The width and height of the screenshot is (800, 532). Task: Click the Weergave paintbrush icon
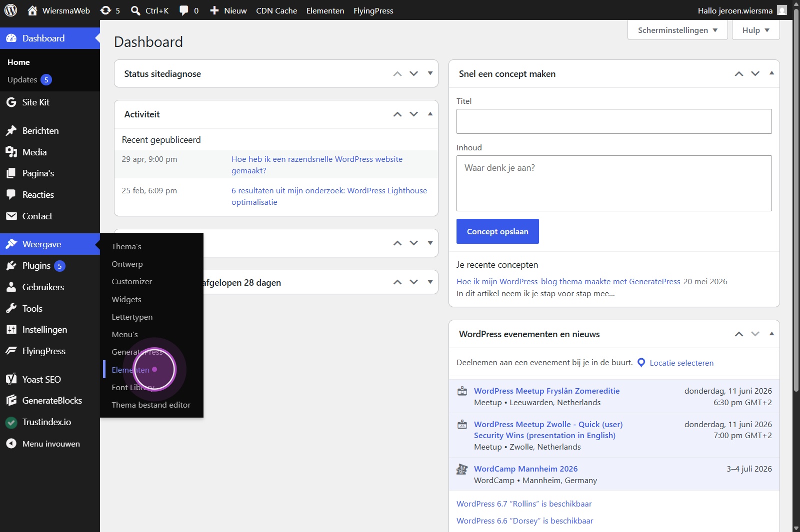[11, 244]
